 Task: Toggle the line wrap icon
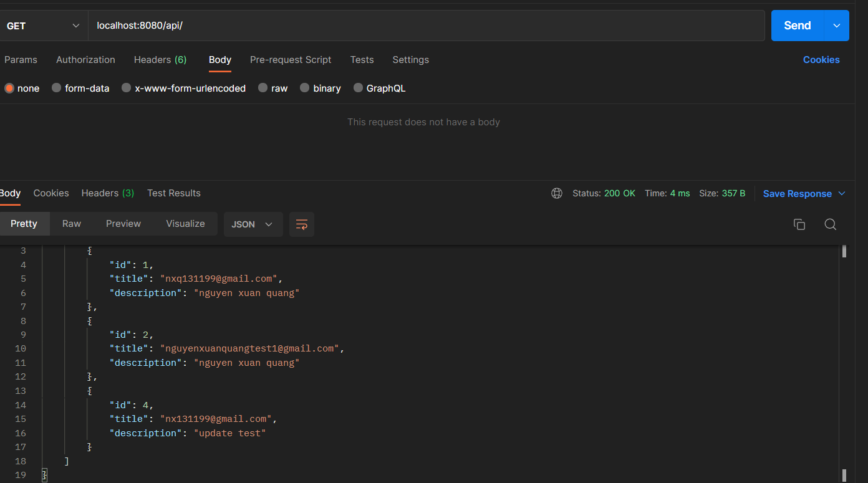coord(302,224)
